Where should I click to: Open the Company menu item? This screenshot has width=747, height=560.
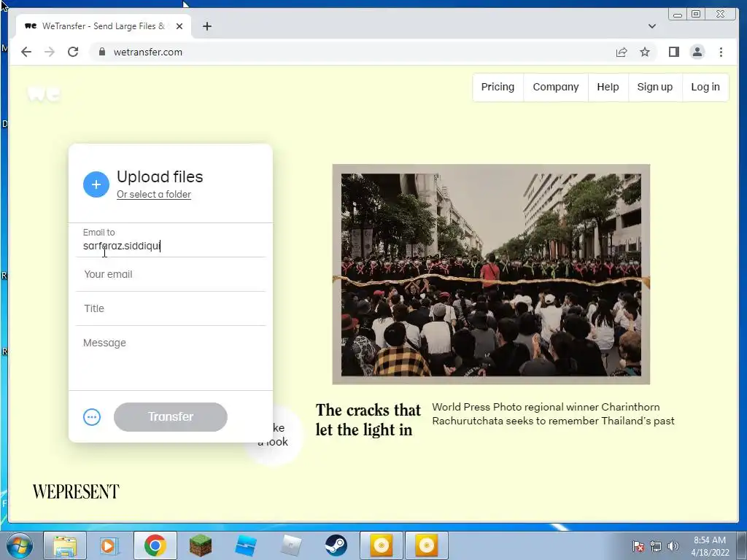555,87
